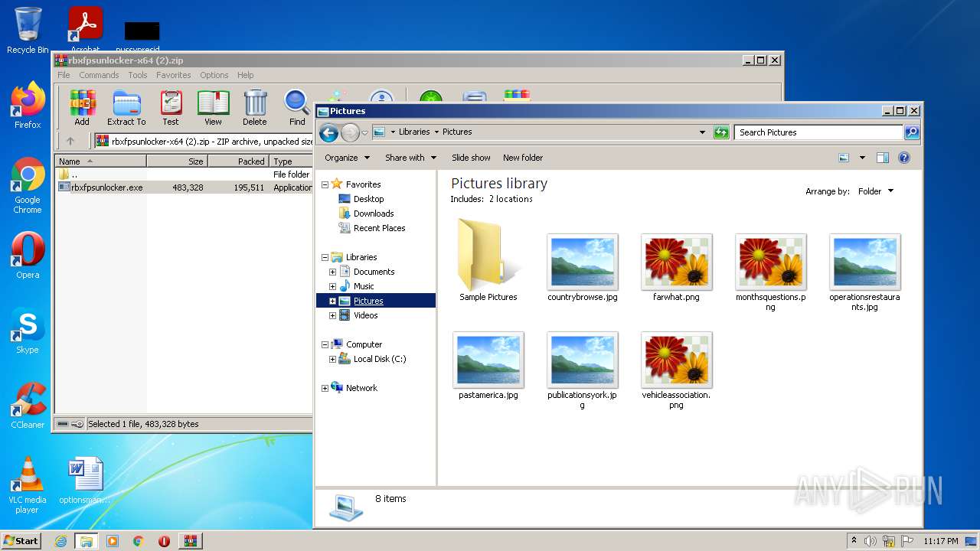Click the Back arrow in Pictures window
The height and width of the screenshot is (551, 980).
coord(328,133)
